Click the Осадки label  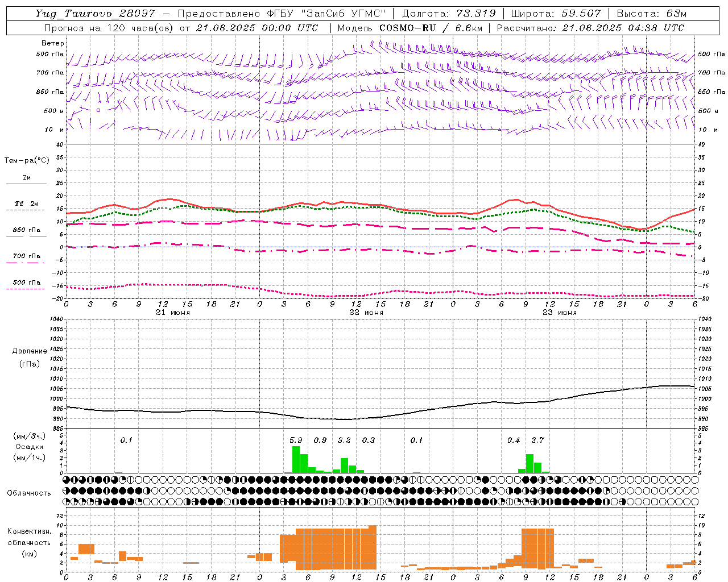[x=30, y=447]
